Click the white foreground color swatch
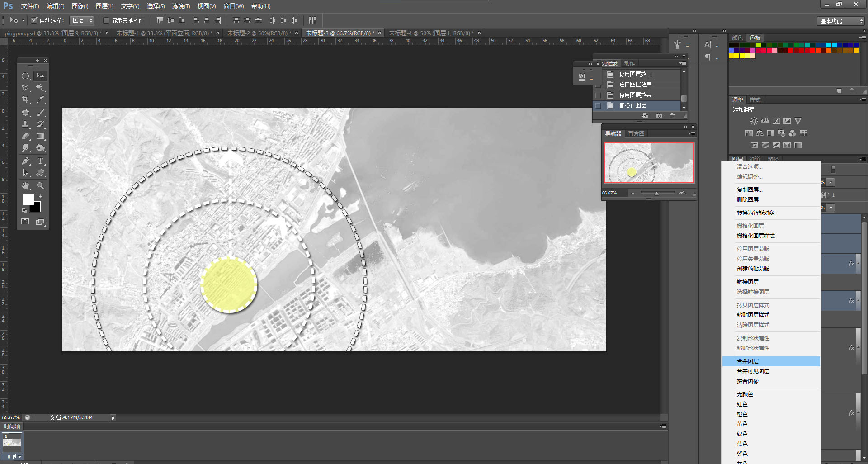868x464 pixels. [28, 199]
